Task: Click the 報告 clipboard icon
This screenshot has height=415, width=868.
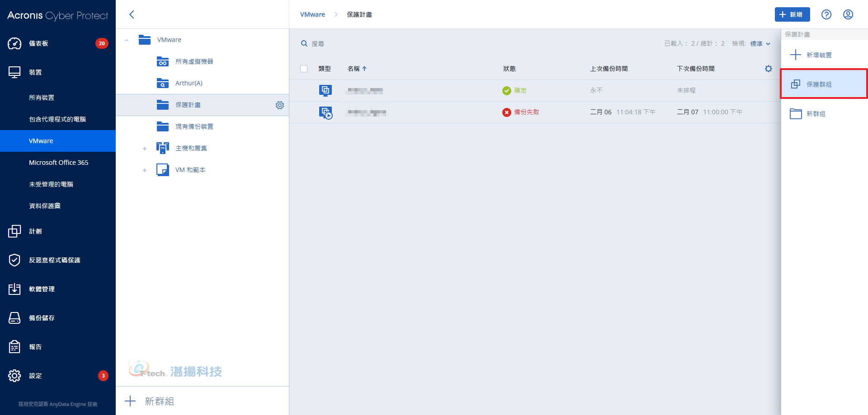Action: (x=14, y=347)
